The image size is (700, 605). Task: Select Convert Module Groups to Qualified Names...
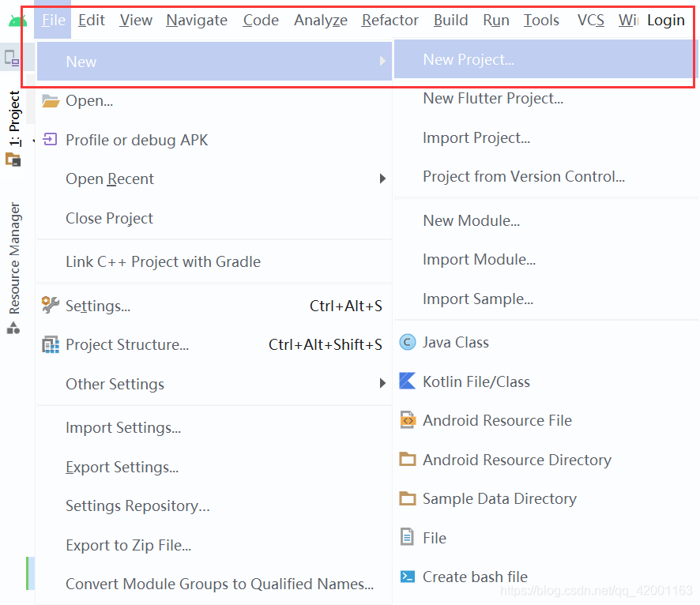[x=214, y=584]
